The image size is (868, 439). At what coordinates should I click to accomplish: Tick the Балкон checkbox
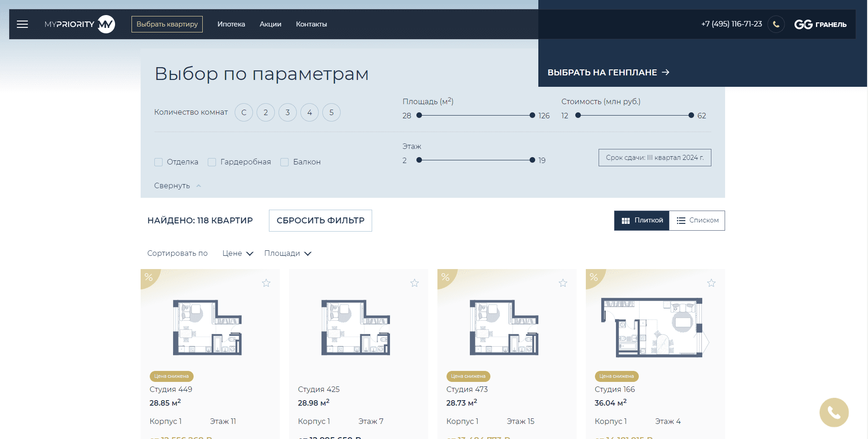tap(284, 162)
